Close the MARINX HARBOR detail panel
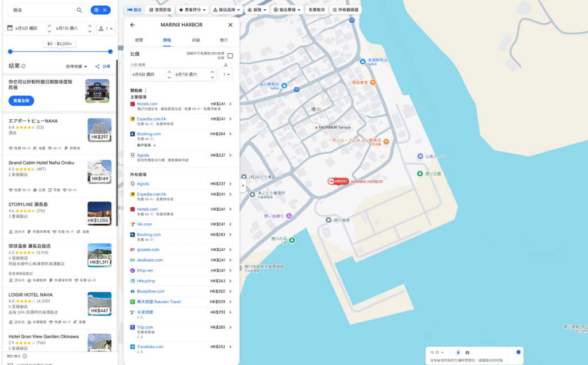The width and height of the screenshot is (588, 365). click(x=230, y=25)
